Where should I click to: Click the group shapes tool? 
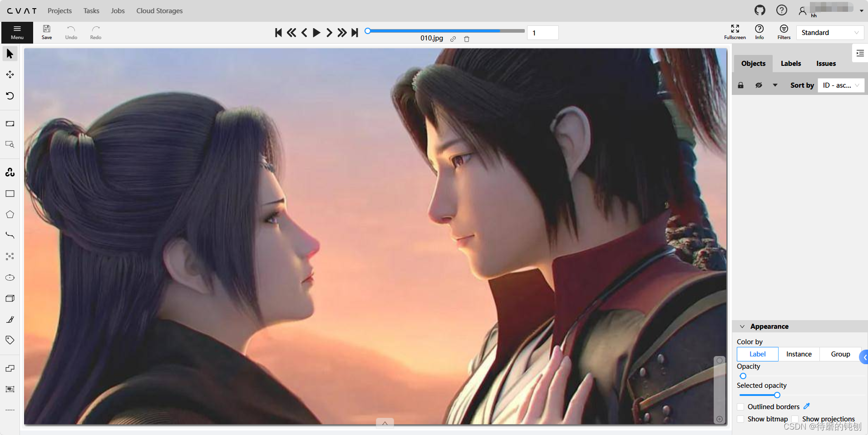tap(10, 389)
